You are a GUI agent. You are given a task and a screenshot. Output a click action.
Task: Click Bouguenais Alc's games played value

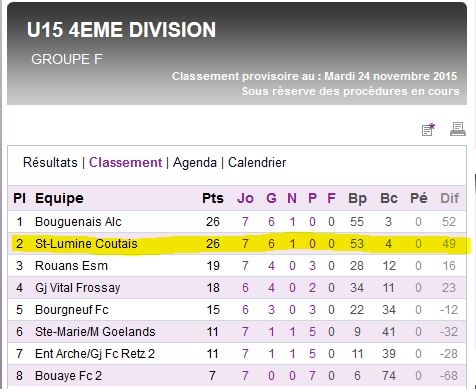coord(245,222)
